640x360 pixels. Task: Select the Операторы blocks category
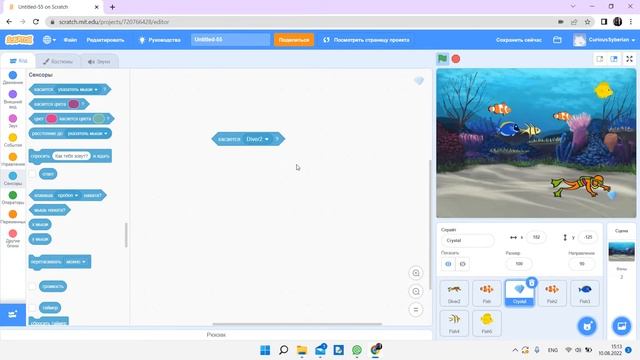pos(13,198)
